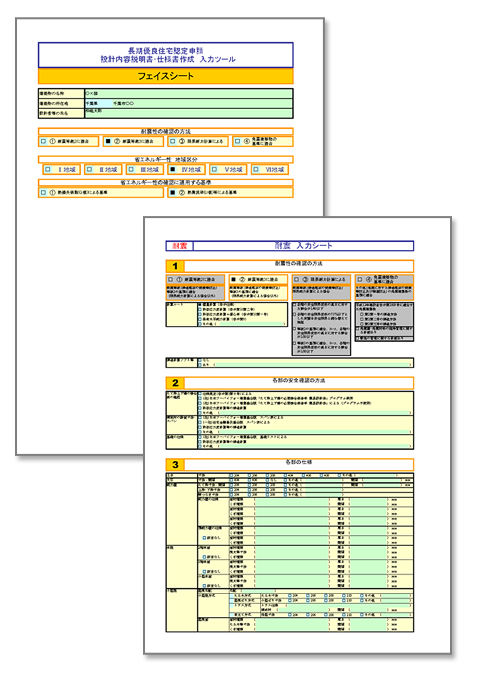The width and height of the screenshot is (480, 680).
Task: Click the 長期優良住宅認定申請 title box
Action: [166, 55]
